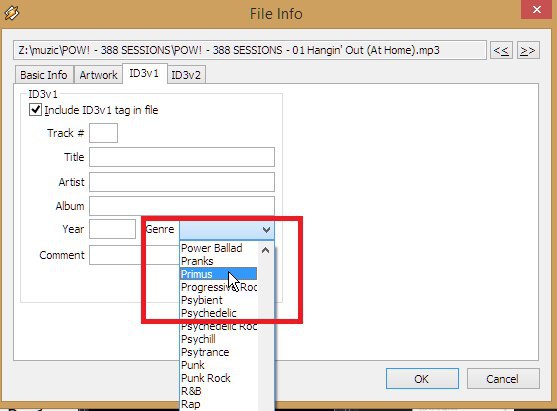557x411 pixels.
Task: Pick Rap in the genre list
Action: pos(218,404)
